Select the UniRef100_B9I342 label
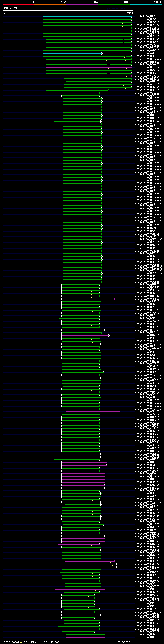Viewport: 164px width, 644px height. click(x=147, y=48)
